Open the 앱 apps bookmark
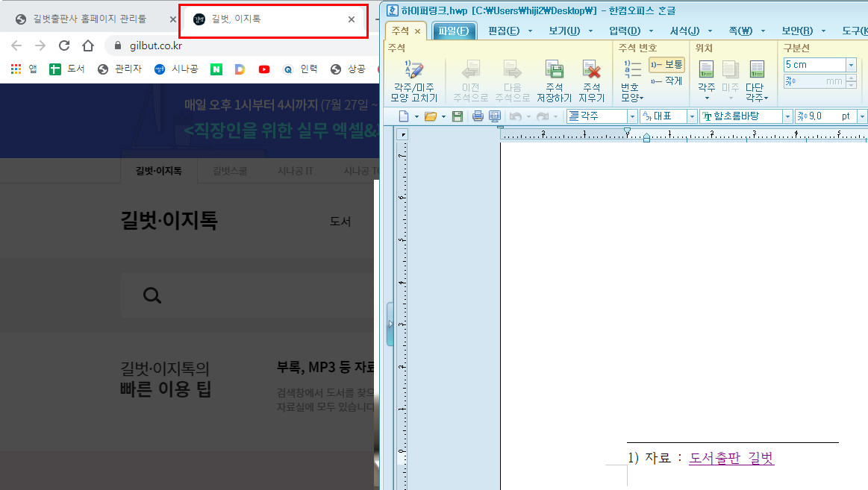 point(24,69)
